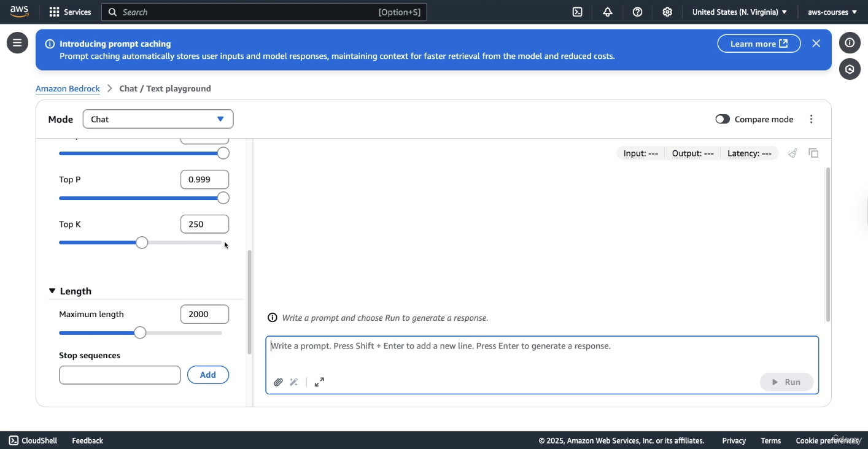Click the hexagon icon below info icon

(850, 69)
